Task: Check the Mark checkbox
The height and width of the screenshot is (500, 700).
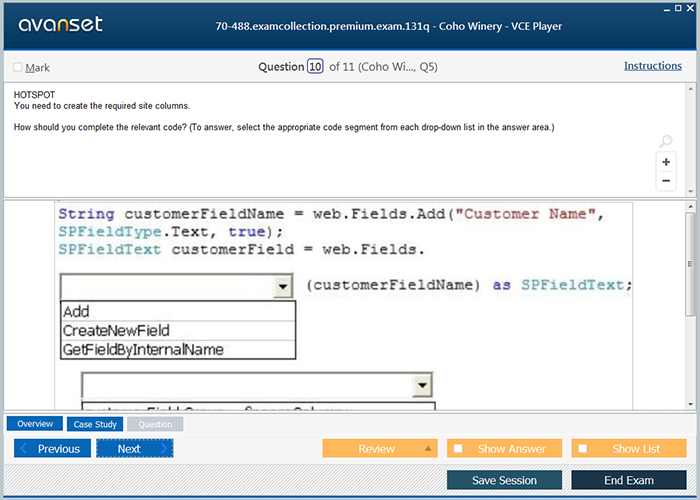Action: point(18,67)
